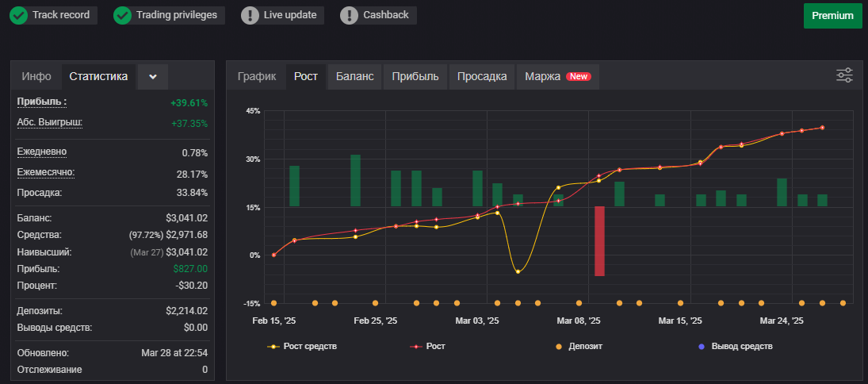Click the Абс. Выигрыш underlined label
Screen dimensions: 868x384
pyautogui.click(x=50, y=122)
